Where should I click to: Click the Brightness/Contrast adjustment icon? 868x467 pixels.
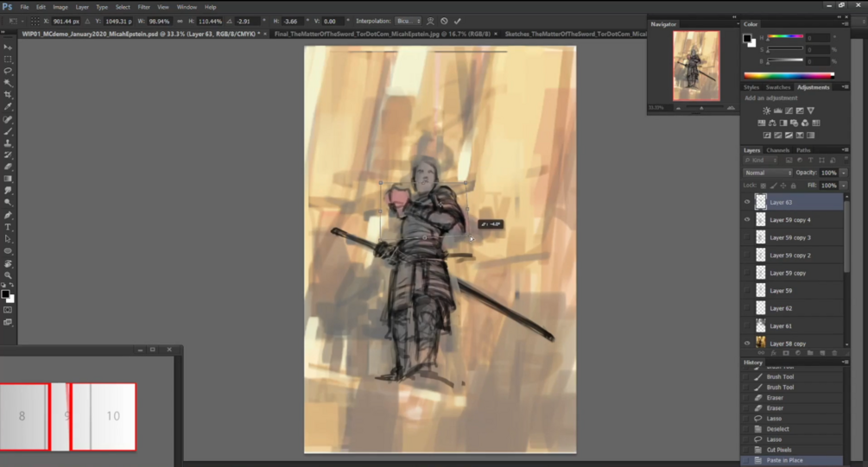(x=766, y=110)
